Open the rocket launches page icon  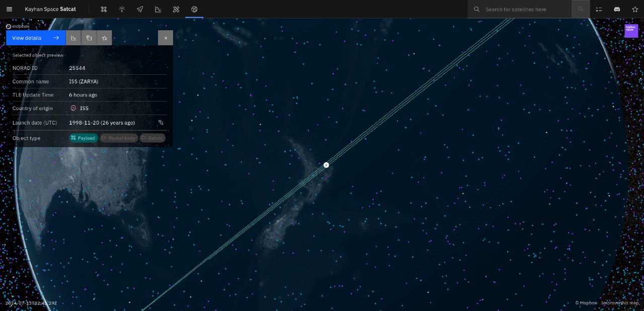pos(140,9)
